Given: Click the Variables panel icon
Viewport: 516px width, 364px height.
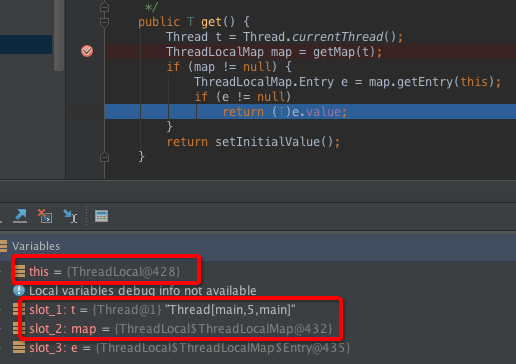Looking at the screenshot, I should tap(3, 246).
